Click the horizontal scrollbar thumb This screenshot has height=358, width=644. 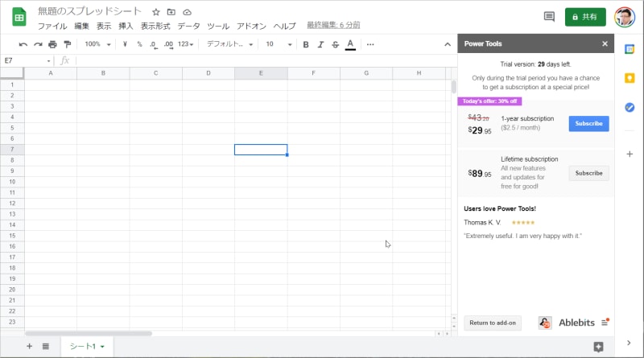pyautogui.click(x=89, y=333)
